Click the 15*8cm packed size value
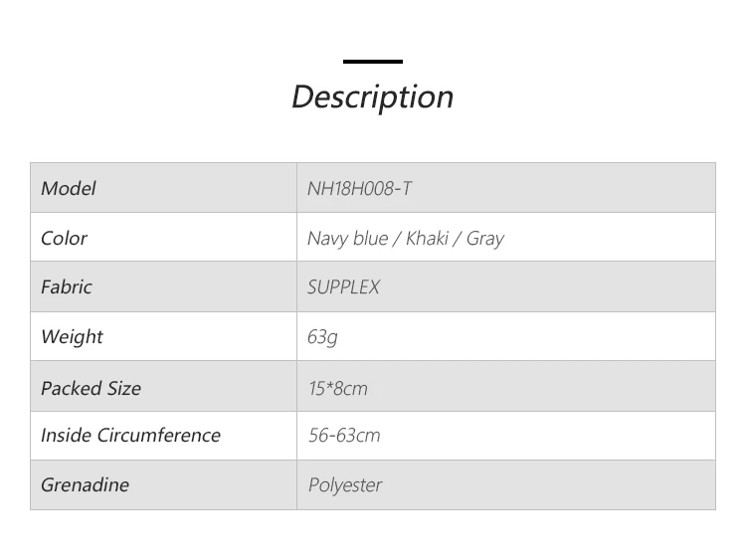The image size is (746, 560). pos(337,388)
